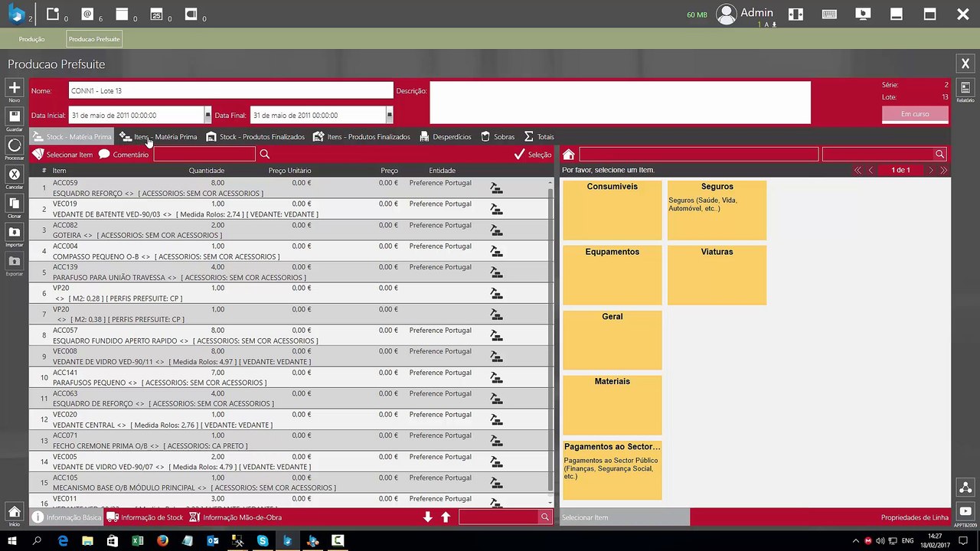980x551 pixels.
Task: Open the Admin user avatar
Action: 726,14
